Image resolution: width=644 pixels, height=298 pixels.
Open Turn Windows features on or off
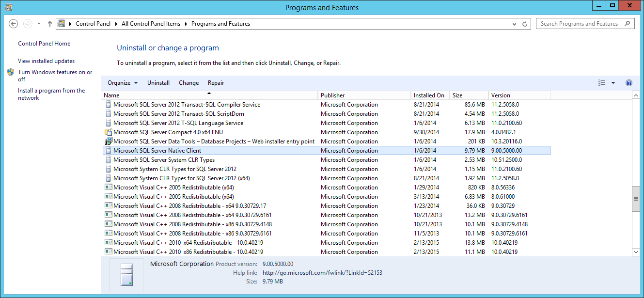tap(55, 76)
